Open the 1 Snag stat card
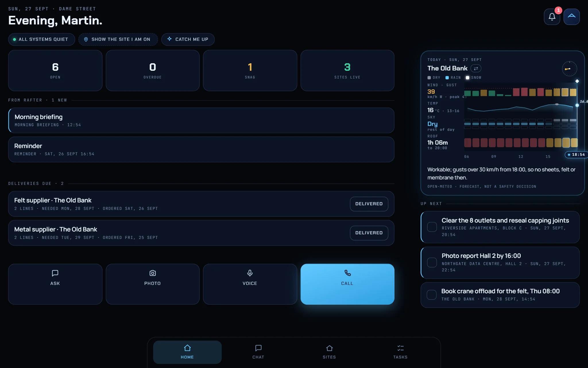The image size is (588, 368). 250,71
